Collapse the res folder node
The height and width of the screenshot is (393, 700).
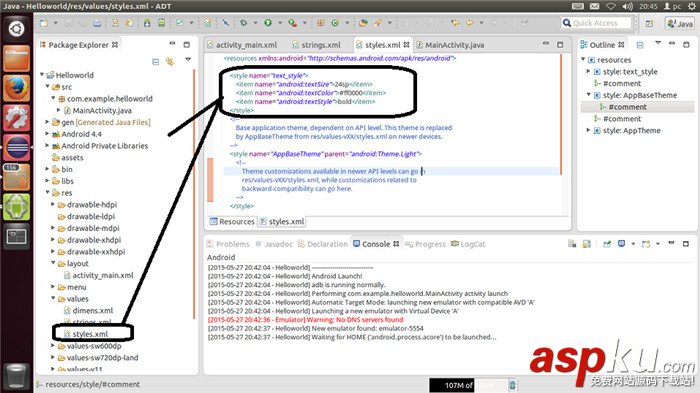[48, 192]
